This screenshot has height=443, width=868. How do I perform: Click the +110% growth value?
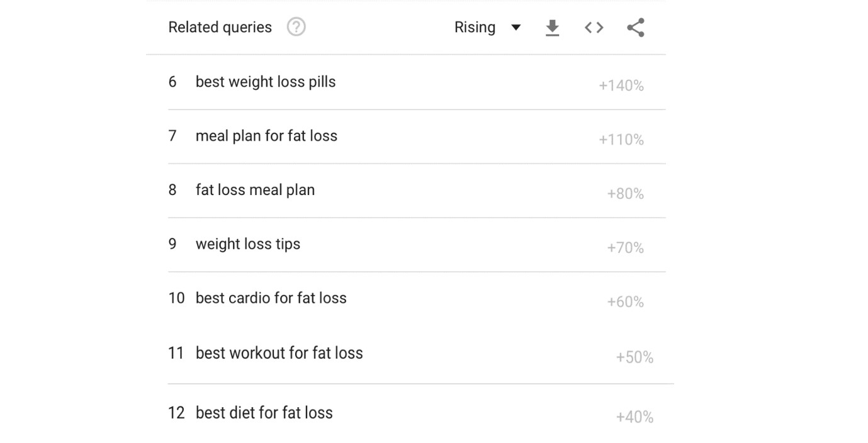[x=621, y=140]
